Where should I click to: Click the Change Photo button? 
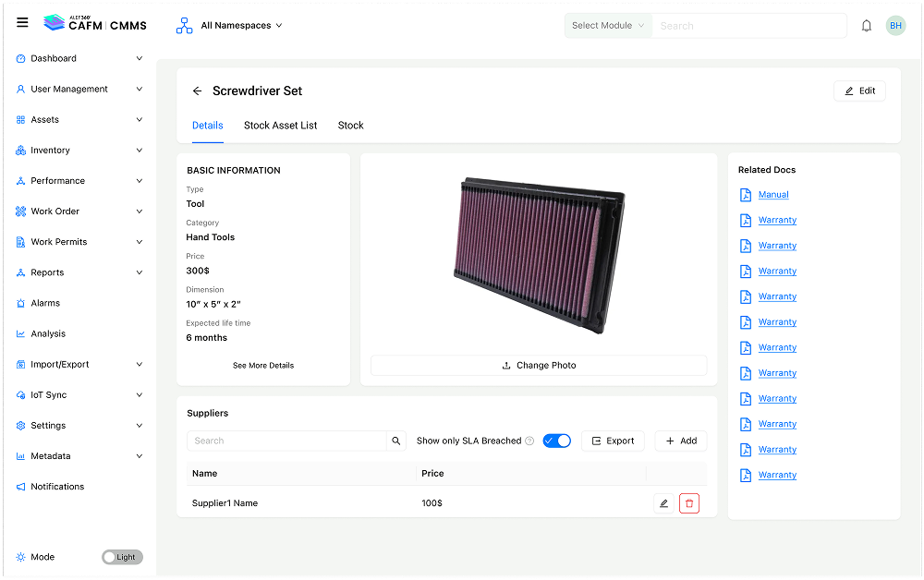[539, 366]
